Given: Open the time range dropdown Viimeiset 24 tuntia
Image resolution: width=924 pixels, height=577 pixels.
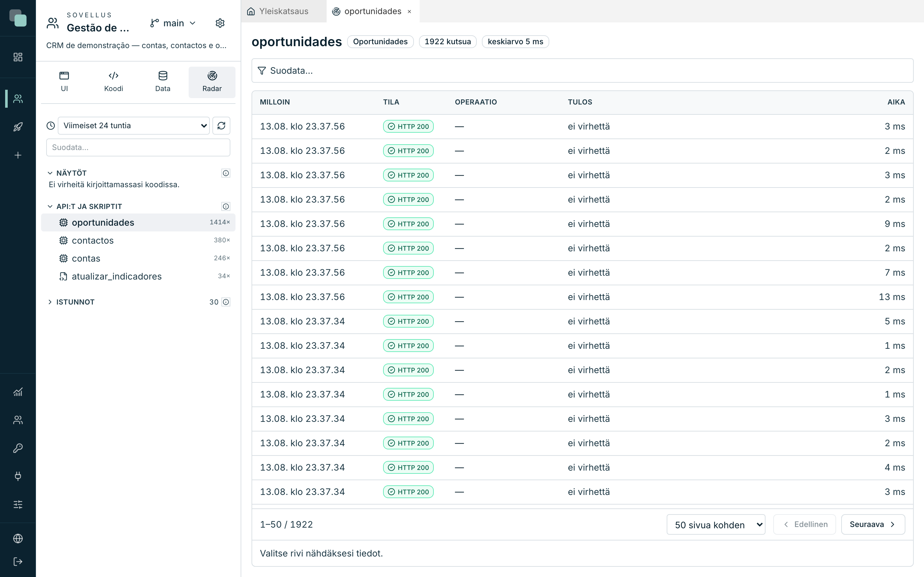Looking at the screenshot, I should [134, 126].
